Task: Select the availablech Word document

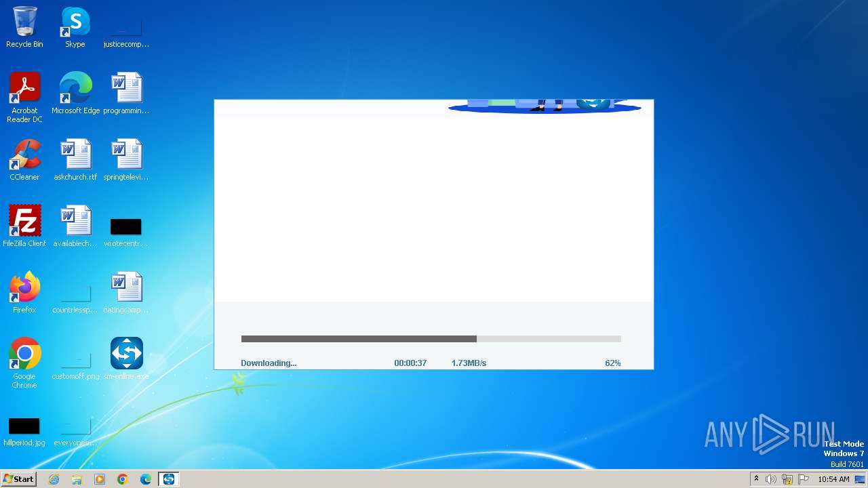Action: [75, 226]
